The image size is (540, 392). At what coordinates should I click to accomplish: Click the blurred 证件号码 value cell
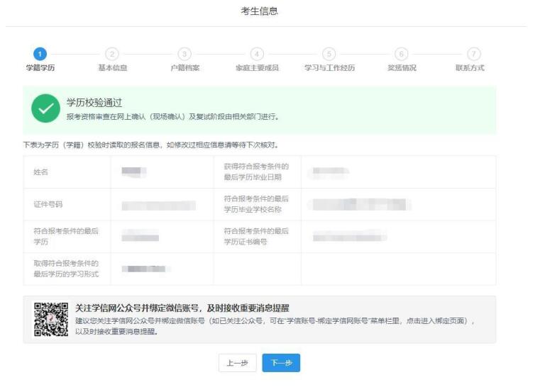point(158,205)
